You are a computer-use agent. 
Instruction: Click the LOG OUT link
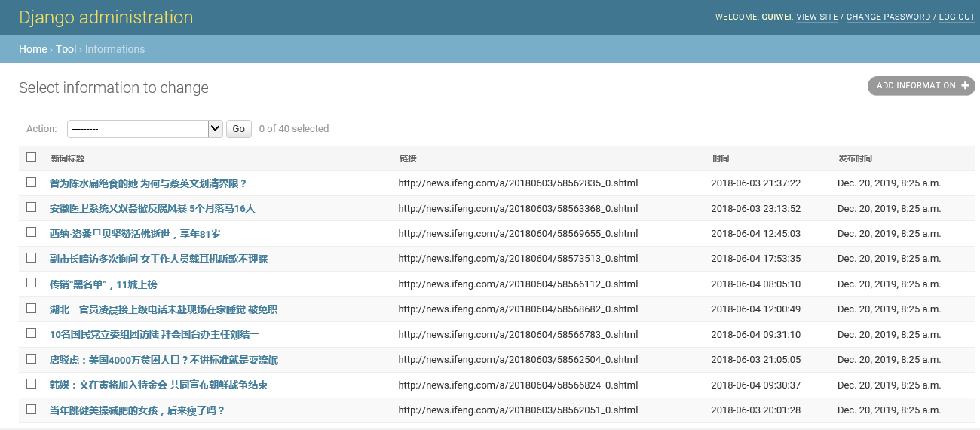957,17
